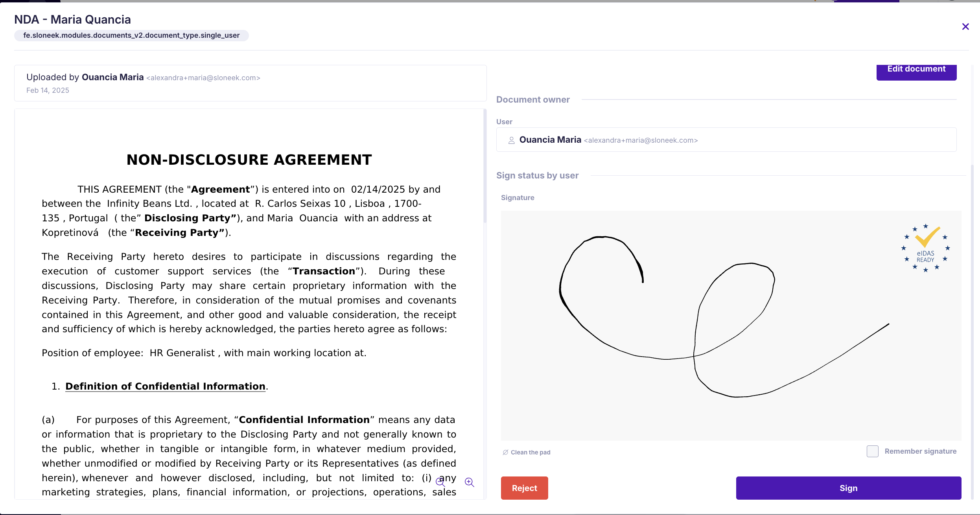Click the user avatar icon beside Ouancia Maria
Image resolution: width=980 pixels, height=515 pixels.
(512, 140)
